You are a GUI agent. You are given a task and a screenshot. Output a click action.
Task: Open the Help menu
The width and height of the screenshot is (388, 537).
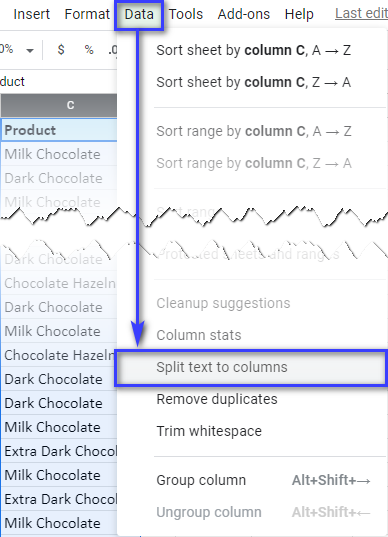299,14
